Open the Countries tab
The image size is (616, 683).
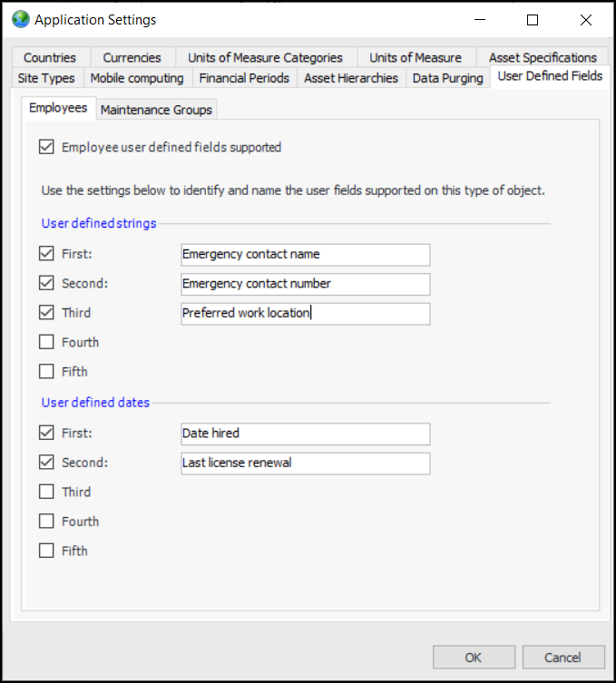click(x=50, y=57)
